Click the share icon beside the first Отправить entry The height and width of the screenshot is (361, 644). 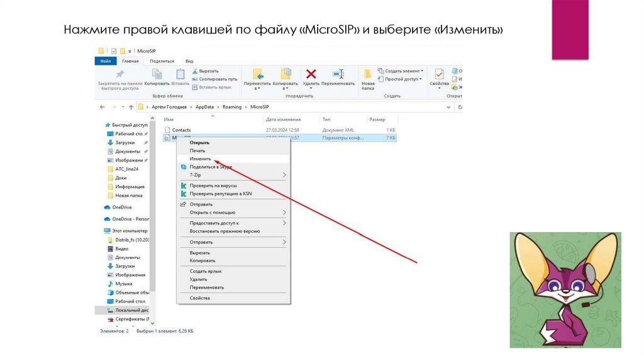(x=183, y=204)
